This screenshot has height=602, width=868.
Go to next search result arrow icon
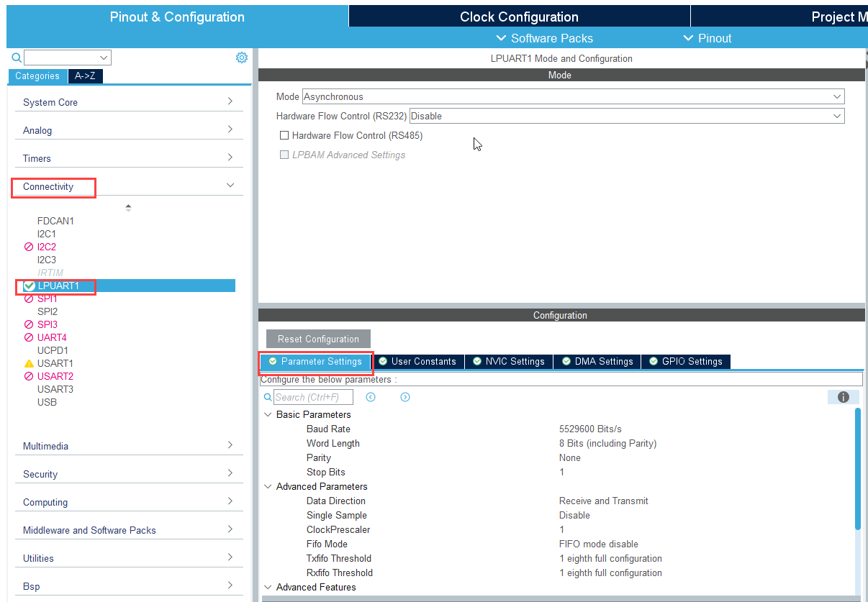click(x=405, y=397)
